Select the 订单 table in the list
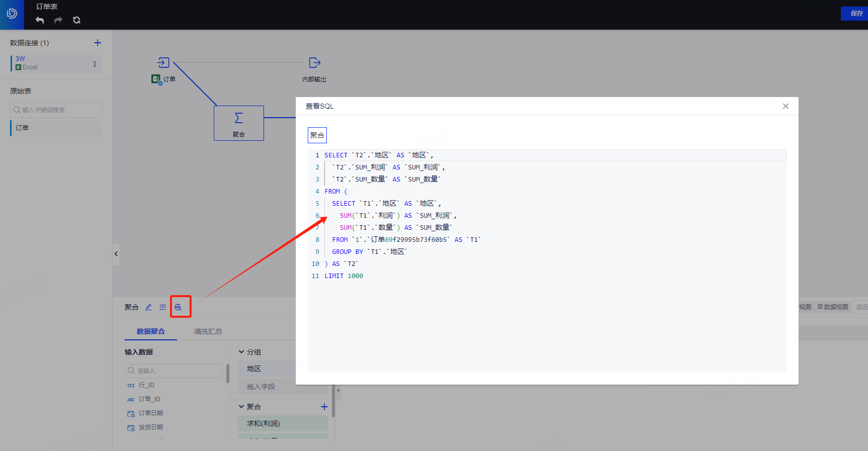This screenshot has height=451, width=868. (x=56, y=128)
